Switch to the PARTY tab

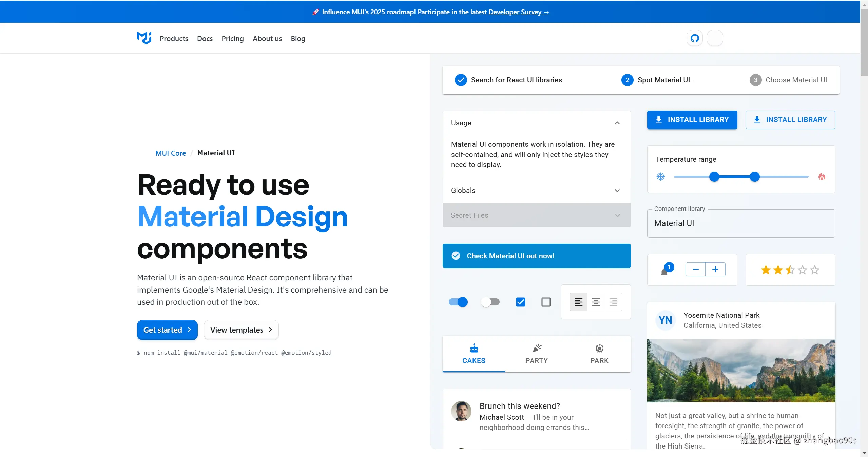(536, 354)
